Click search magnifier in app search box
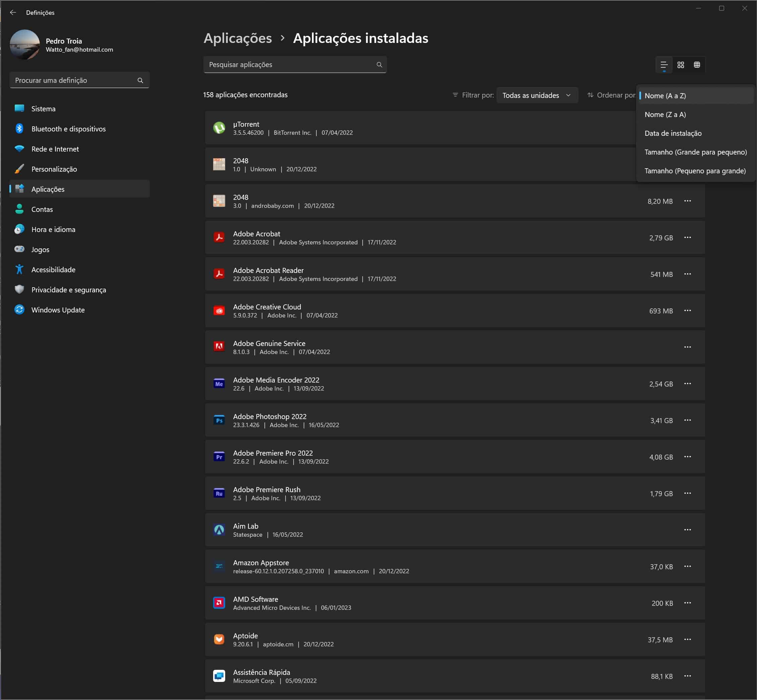Viewport: 757px width, 700px height. point(379,65)
